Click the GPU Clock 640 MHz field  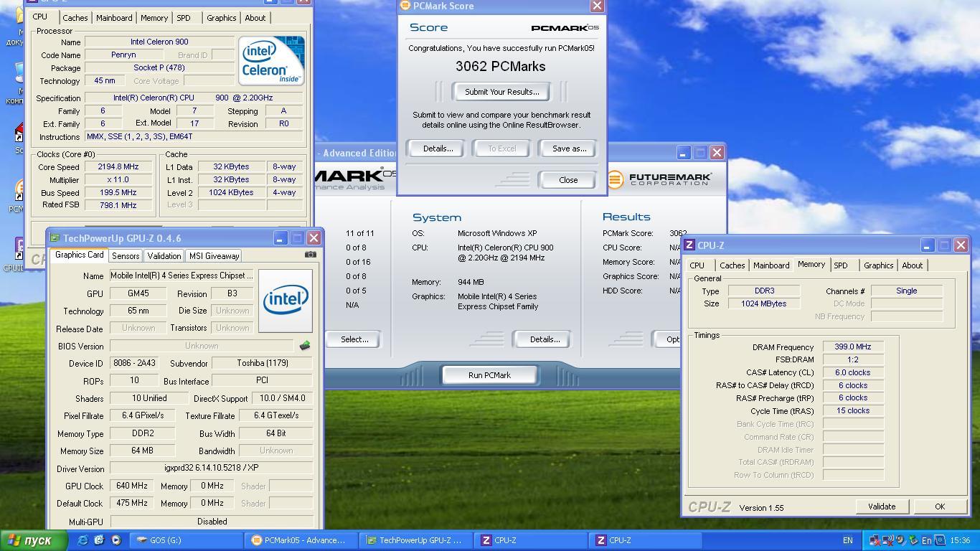132,486
